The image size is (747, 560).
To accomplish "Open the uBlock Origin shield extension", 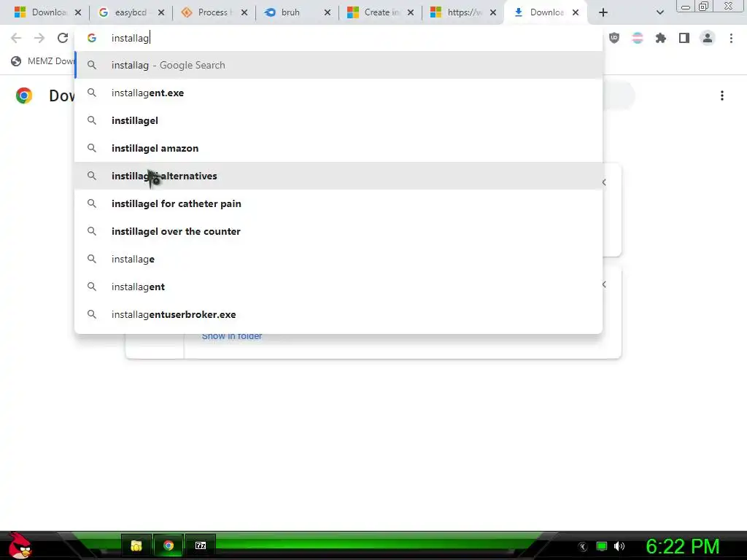I will [614, 38].
